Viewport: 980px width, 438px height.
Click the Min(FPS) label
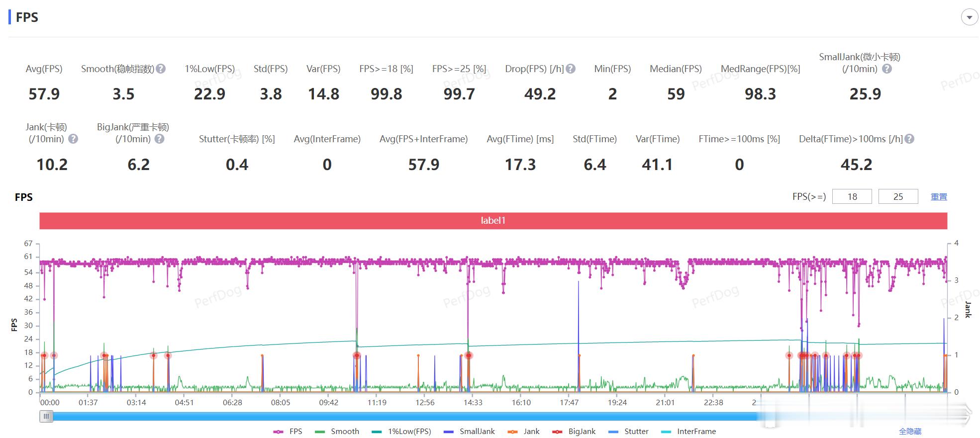(x=612, y=69)
